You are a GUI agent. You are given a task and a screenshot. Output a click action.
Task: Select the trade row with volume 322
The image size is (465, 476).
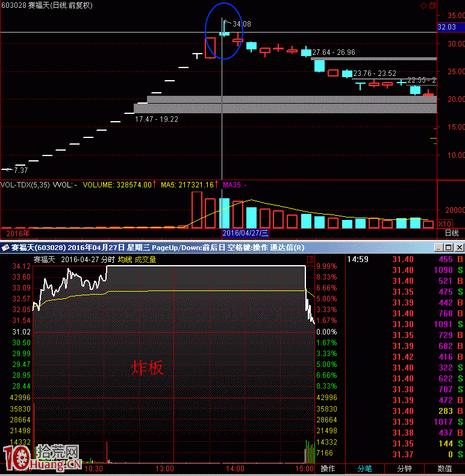(x=405, y=368)
